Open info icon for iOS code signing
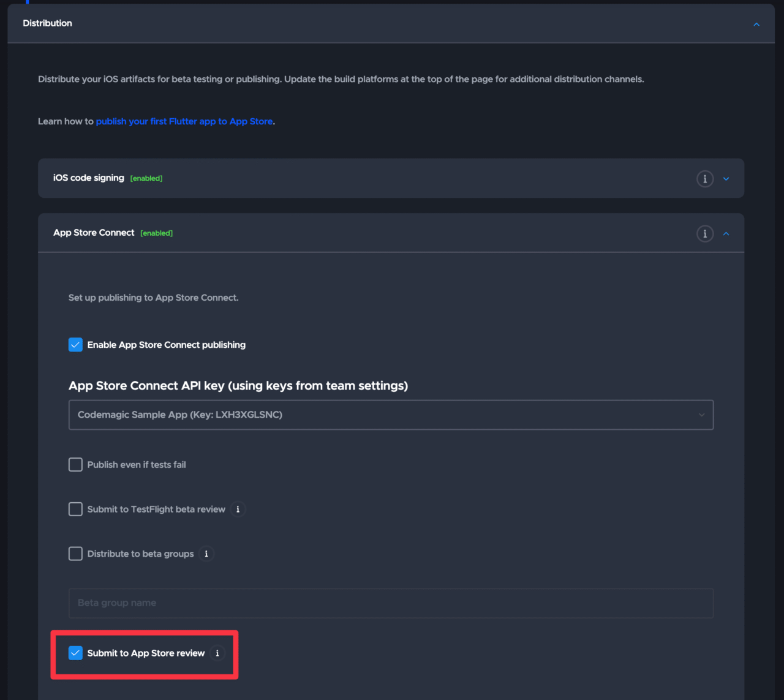This screenshot has width=784, height=700. click(x=705, y=179)
